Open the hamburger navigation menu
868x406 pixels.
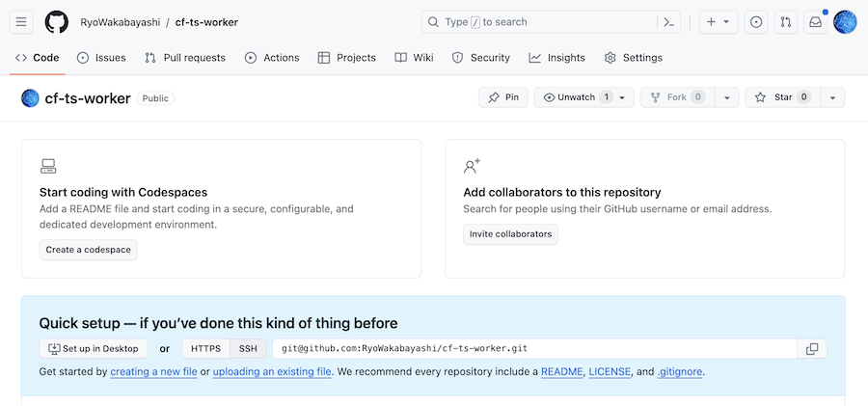(x=21, y=22)
